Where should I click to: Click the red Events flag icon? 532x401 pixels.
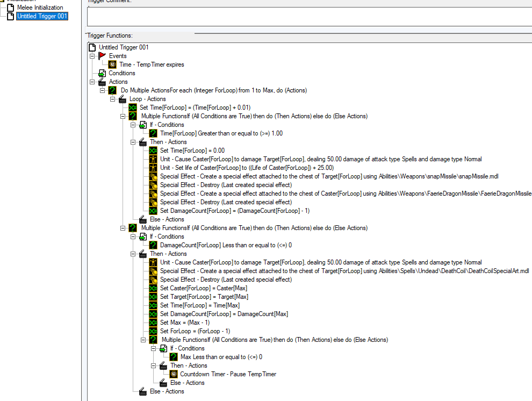pyautogui.click(x=102, y=56)
